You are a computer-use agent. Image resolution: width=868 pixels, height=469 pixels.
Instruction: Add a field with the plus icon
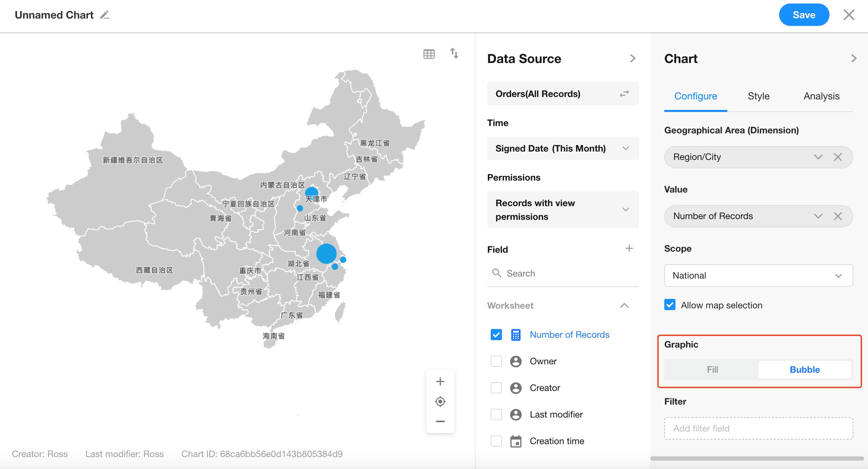point(629,248)
